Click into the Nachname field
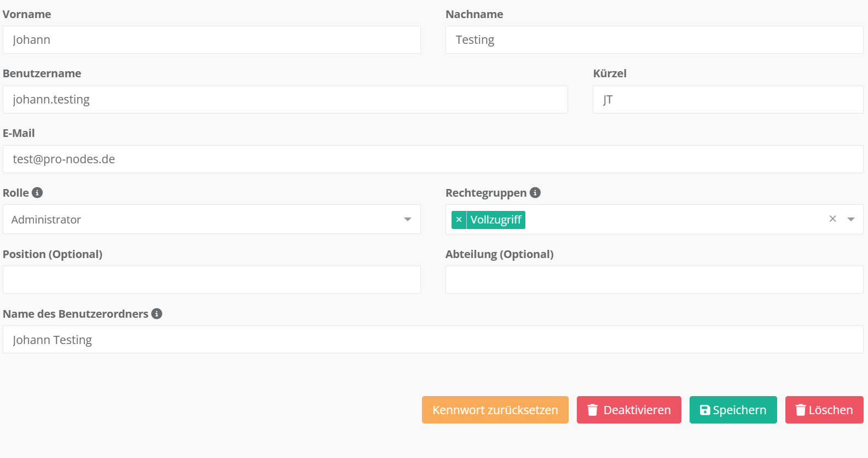 point(654,40)
